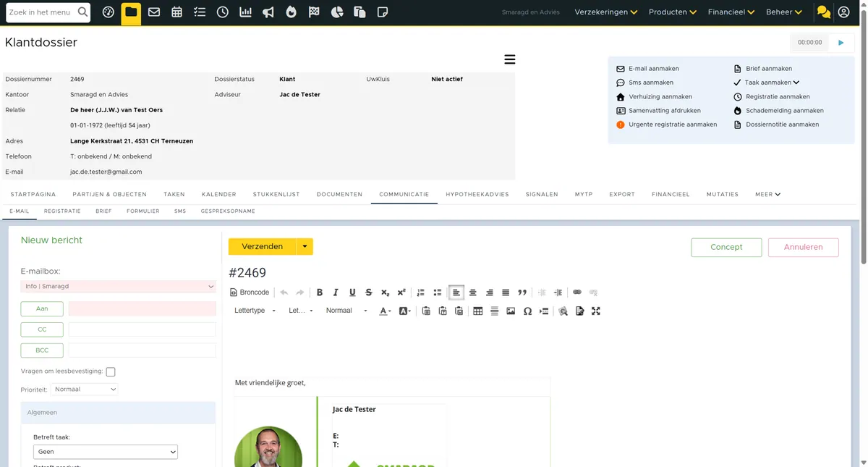
Task: Open the chat bubbles icon
Action: pyautogui.click(x=823, y=12)
